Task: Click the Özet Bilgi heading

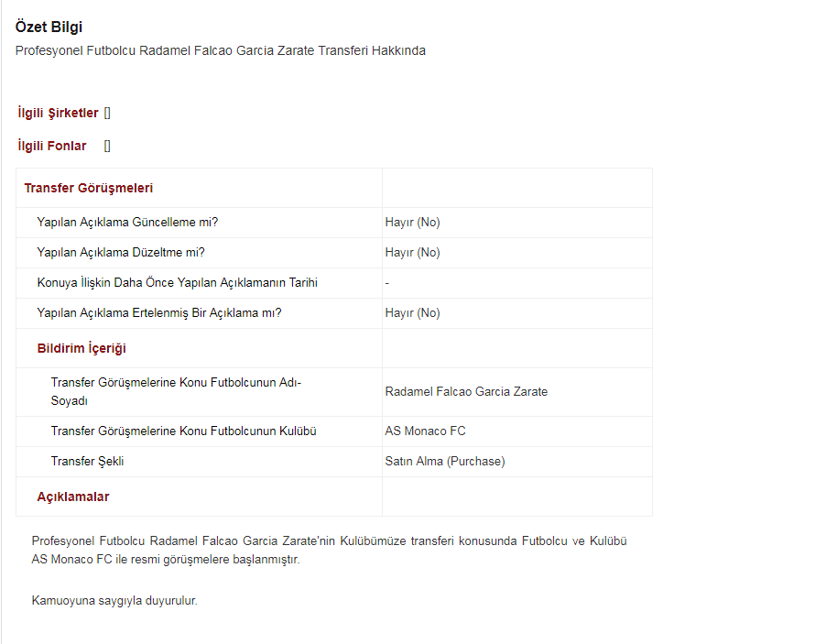Action: pyautogui.click(x=49, y=27)
